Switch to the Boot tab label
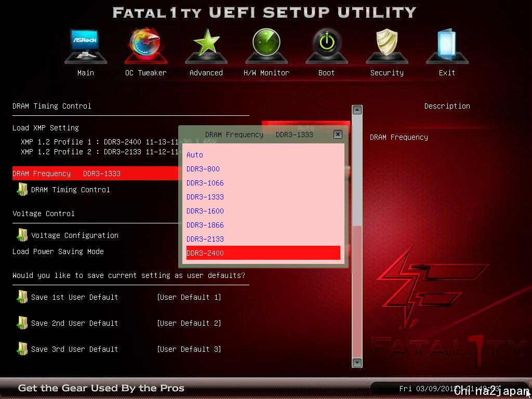 (x=327, y=73)
